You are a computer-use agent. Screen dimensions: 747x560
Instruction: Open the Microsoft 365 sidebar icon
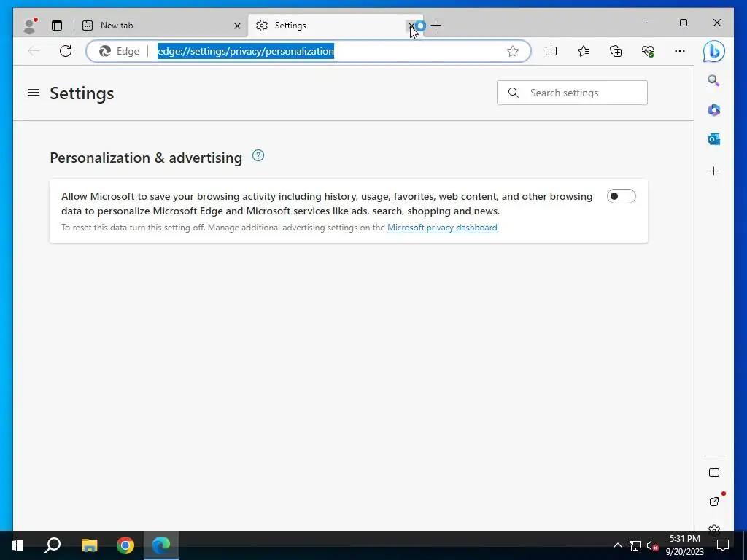(x=713, y=109)
